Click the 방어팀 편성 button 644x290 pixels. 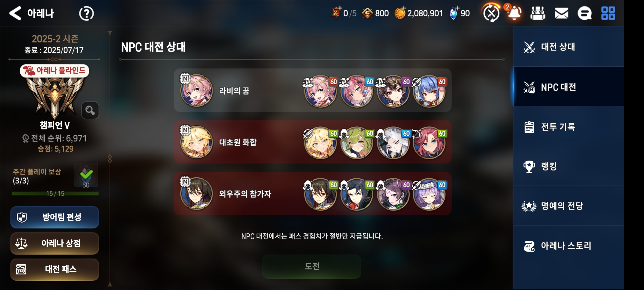click(x=55, y=217)
